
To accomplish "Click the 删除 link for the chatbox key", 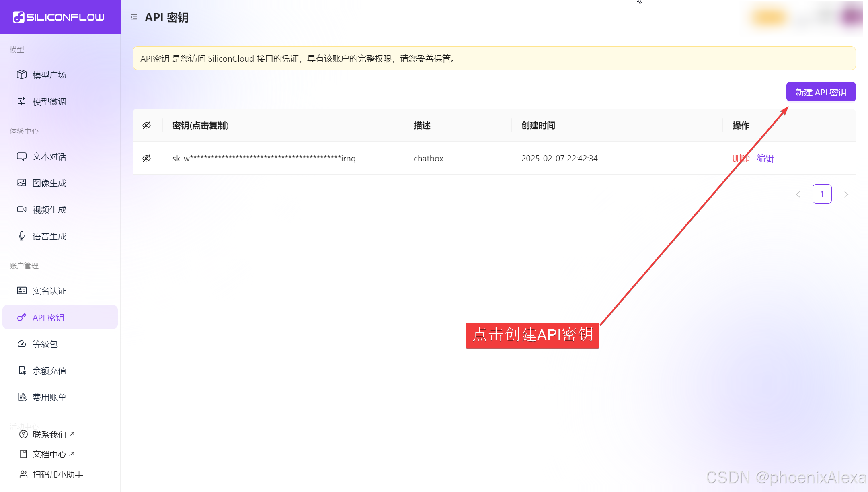I will (741, 159).
